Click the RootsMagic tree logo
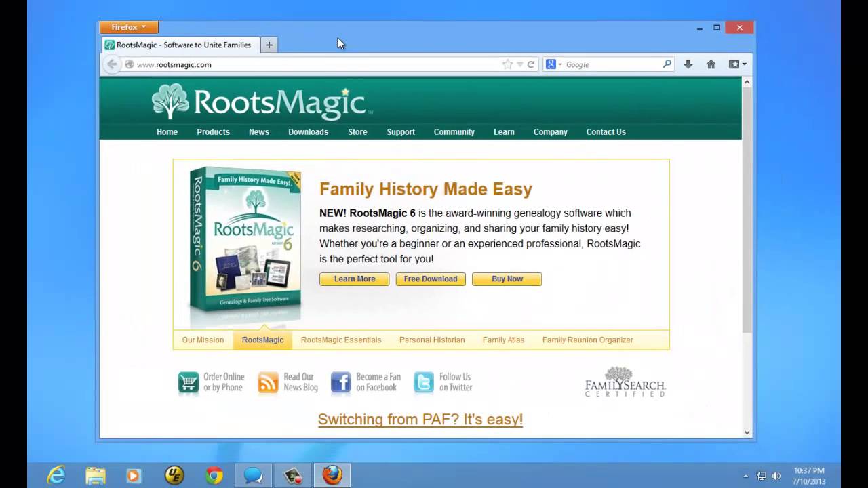Image resolution: width=868 pixels, height=488 pixels. pyautogui.click(x=170, y=101)
